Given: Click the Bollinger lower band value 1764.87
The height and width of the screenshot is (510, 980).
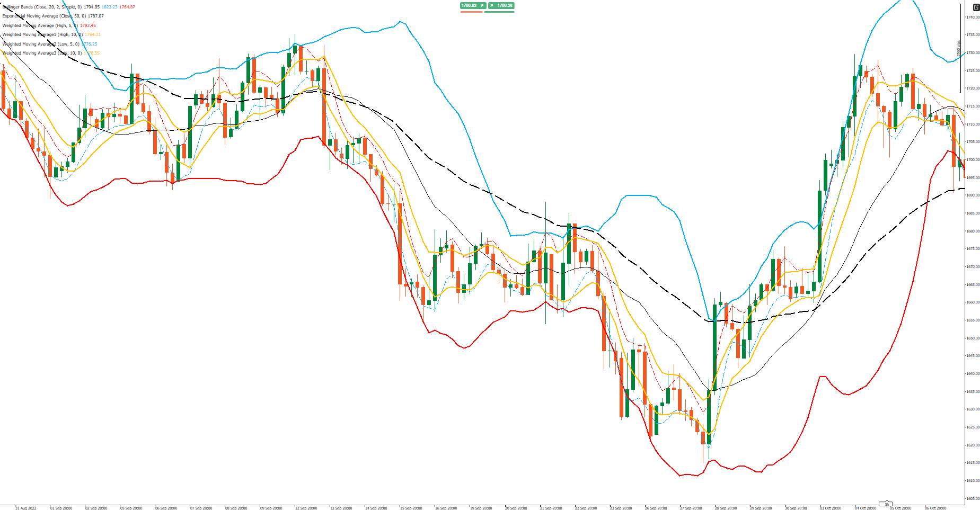Looking at the screenshot, I should (x=127, y=7).
